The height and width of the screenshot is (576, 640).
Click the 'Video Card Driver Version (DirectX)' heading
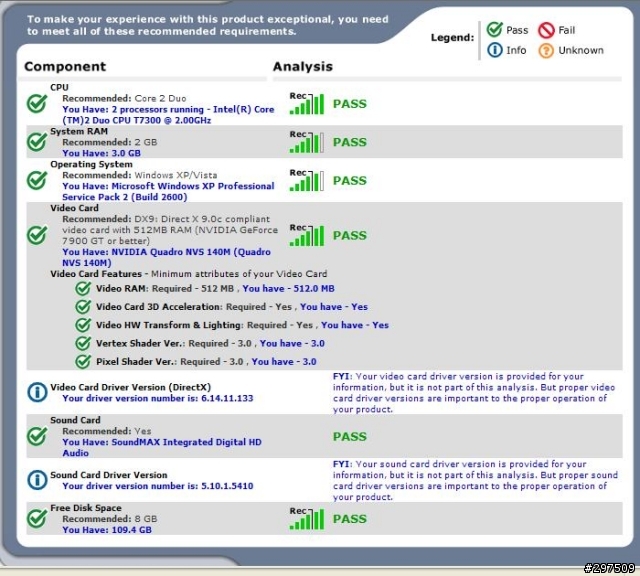tap(131, 387)
